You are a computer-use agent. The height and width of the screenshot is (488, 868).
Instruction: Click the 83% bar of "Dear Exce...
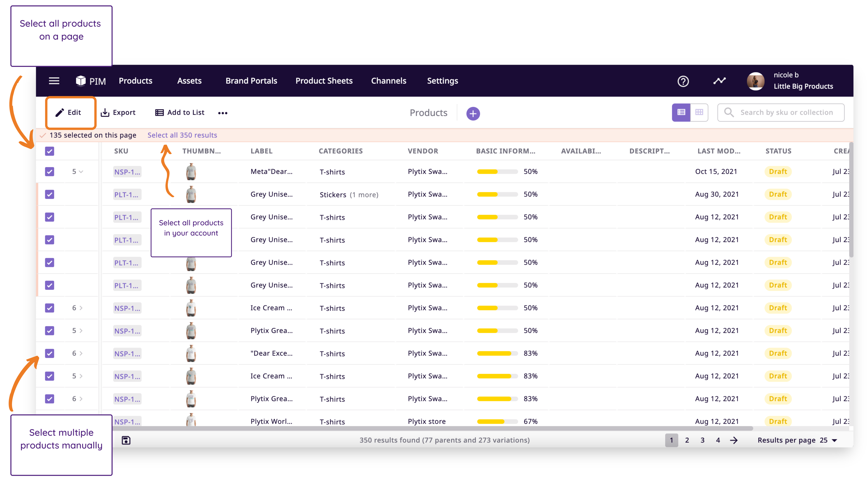[x=497, y=353]
